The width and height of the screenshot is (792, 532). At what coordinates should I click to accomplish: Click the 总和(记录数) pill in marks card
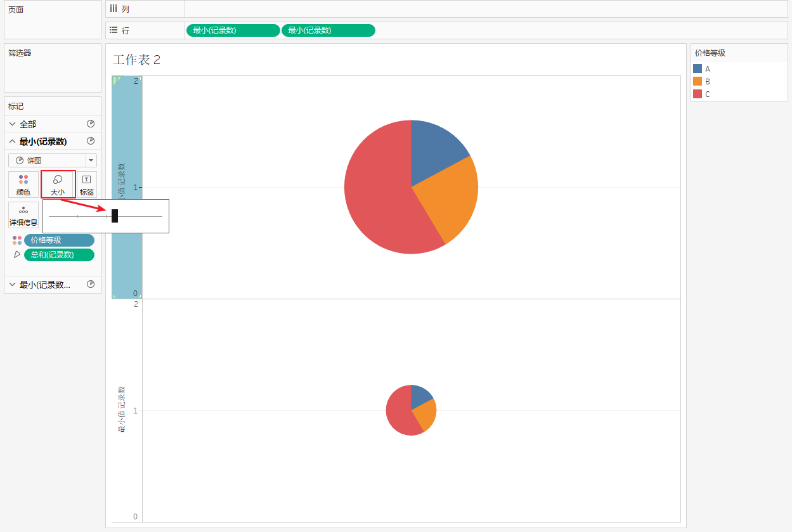59,255
